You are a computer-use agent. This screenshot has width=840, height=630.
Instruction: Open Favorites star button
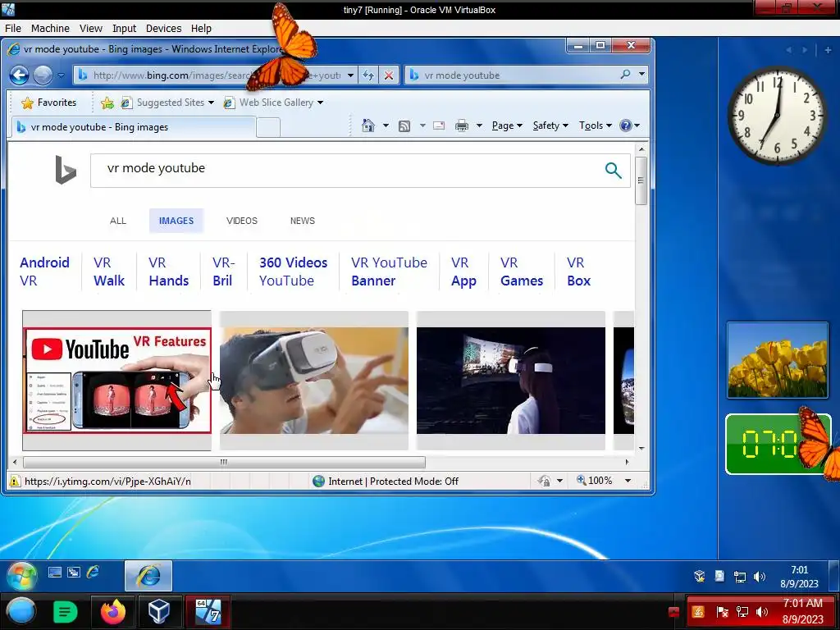[48, 103]
